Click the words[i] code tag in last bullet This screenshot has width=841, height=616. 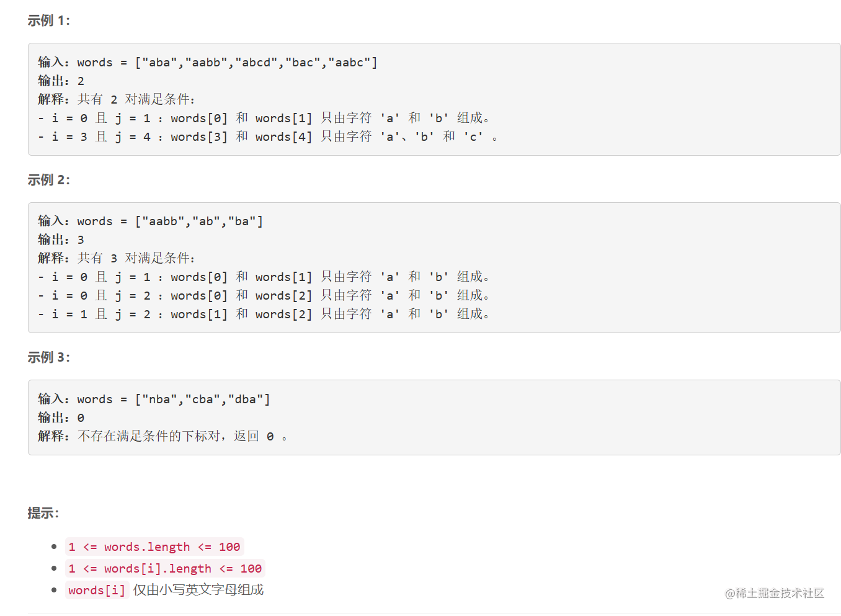tap(97, 590)
